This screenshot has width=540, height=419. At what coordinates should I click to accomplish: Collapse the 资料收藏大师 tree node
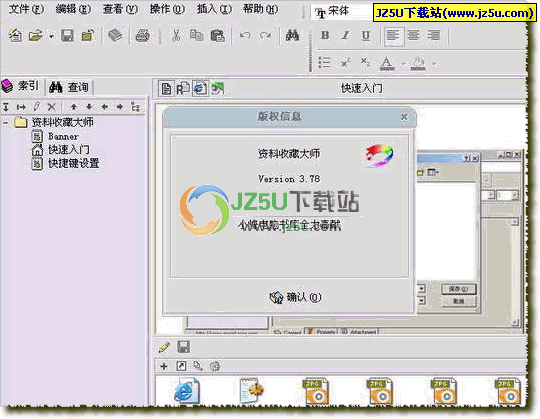6,122
